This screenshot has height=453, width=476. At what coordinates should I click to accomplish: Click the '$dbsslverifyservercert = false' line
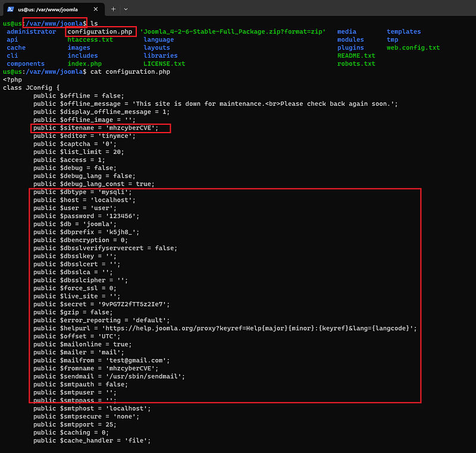coord(105,248)
